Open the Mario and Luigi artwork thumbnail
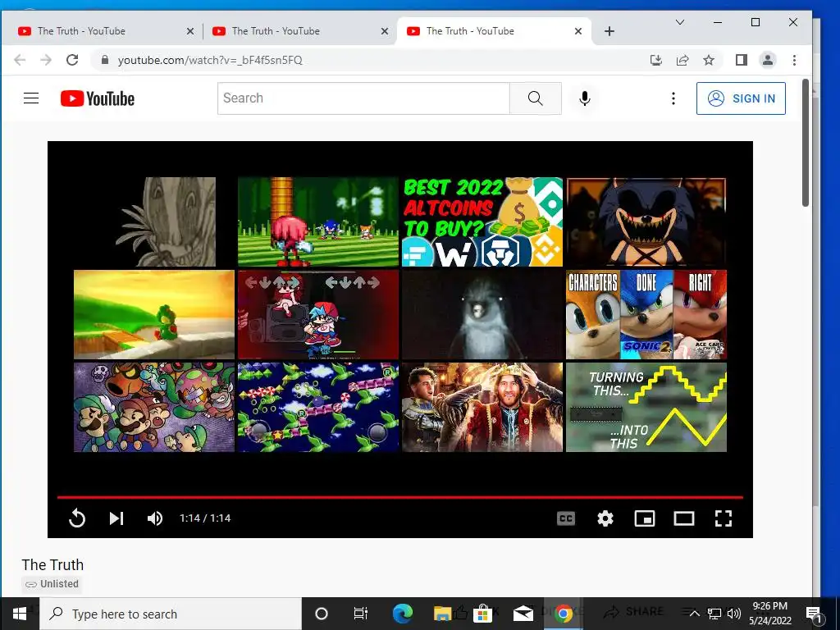Screen dimensions: 840x630 click(x=154, y=407)
